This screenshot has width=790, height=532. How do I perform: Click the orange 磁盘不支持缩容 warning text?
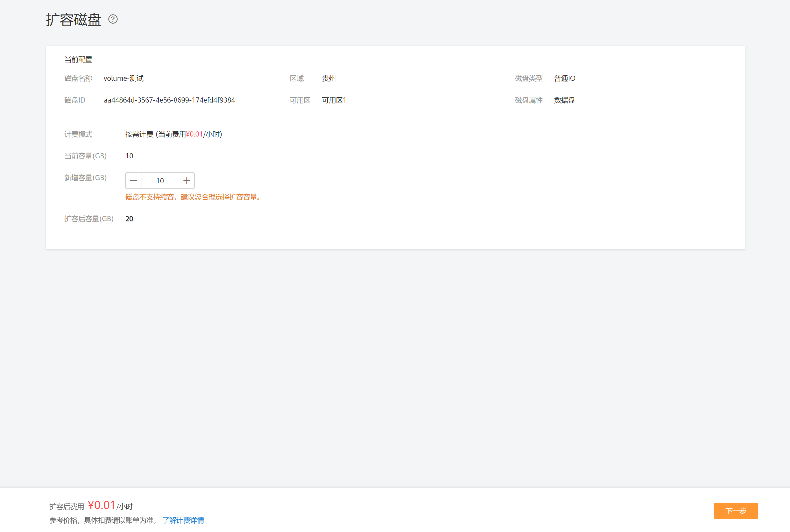(x=193, y=197)
